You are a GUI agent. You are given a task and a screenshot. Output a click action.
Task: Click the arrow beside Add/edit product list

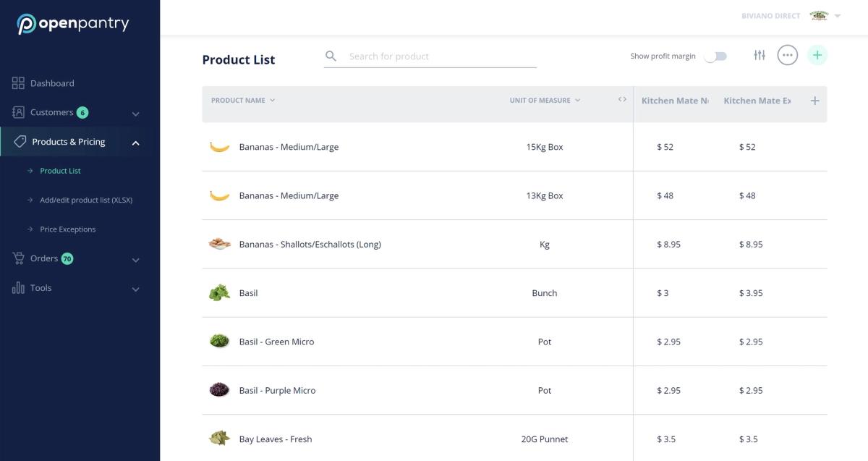(30, 200)
